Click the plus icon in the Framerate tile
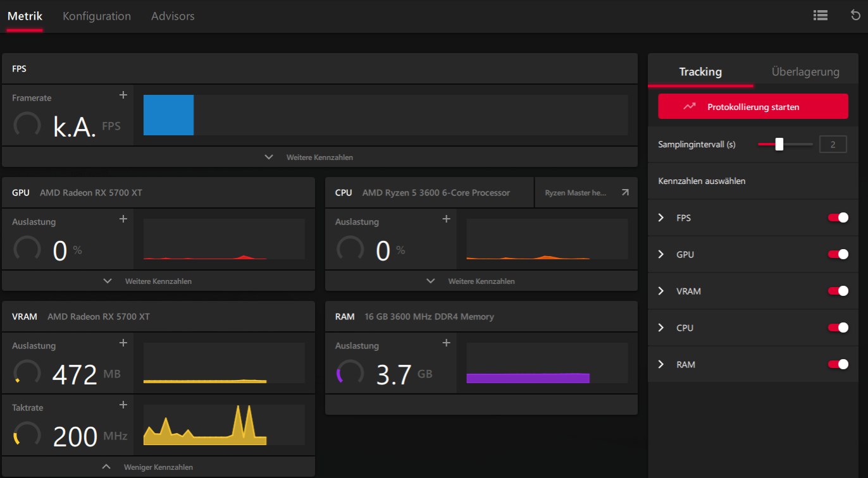The height and width of the screenshot is (478, 868). (x=123, y=95)
